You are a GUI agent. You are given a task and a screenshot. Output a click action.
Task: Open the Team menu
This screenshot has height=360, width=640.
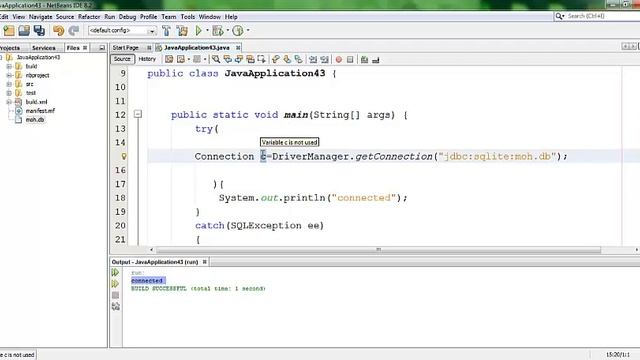(169, 17)
